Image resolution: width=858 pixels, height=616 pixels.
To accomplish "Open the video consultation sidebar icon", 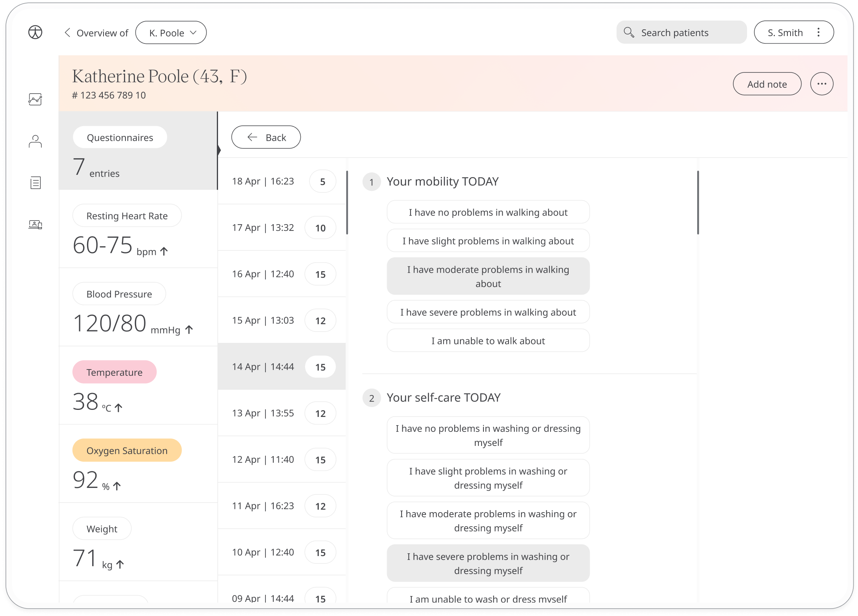I will tap(35, 225).
